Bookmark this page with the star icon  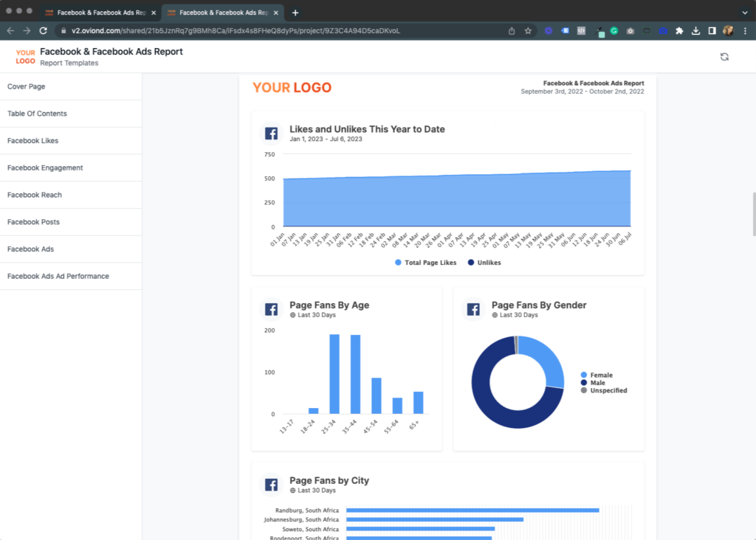pyautogui.click(x=528, y=31)
